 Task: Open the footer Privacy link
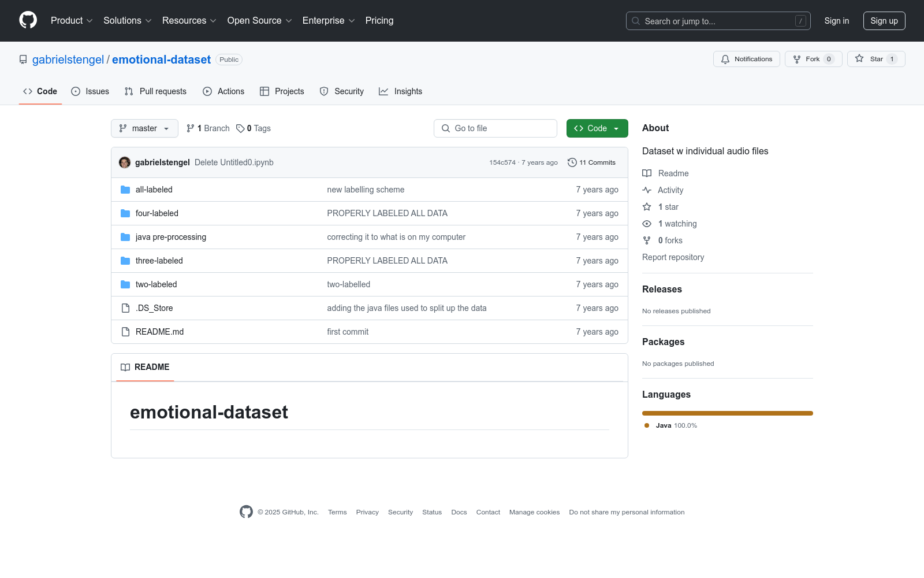coord(367,512)
